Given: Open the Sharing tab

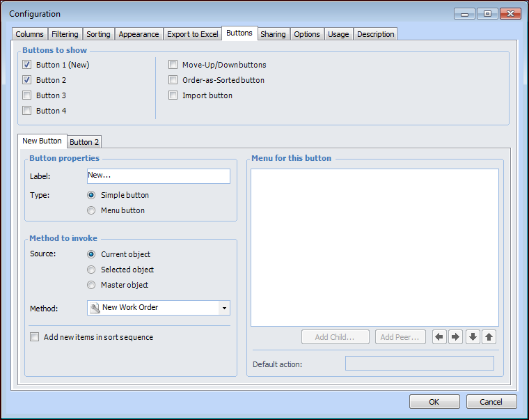Looking at the screenshot, I should pyautogui.click(x=273, y=34).
